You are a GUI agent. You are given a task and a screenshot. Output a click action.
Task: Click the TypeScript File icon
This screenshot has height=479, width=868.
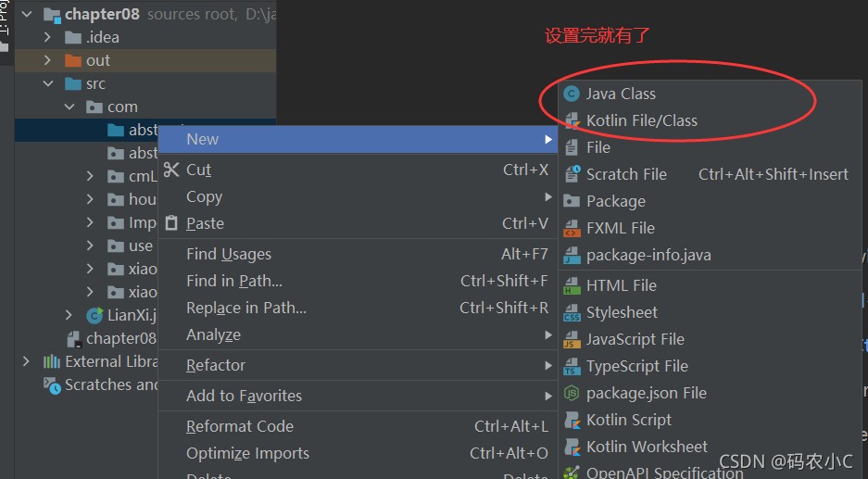pos(572,366)
